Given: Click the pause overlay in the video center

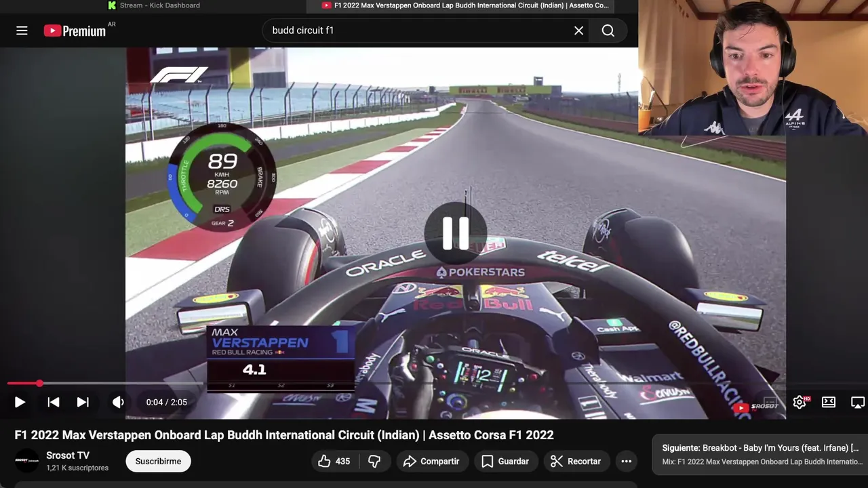Looking at the screenshot, I should [x=456, y=233].
